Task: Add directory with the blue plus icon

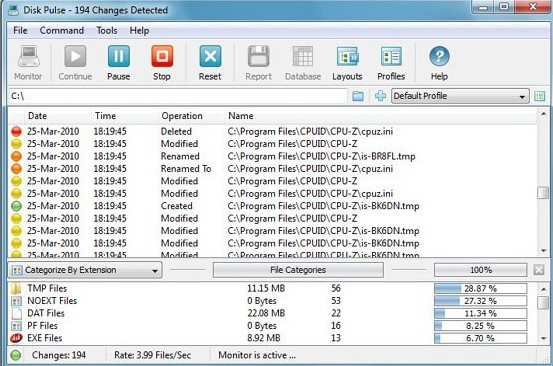Action: [380, 96]
